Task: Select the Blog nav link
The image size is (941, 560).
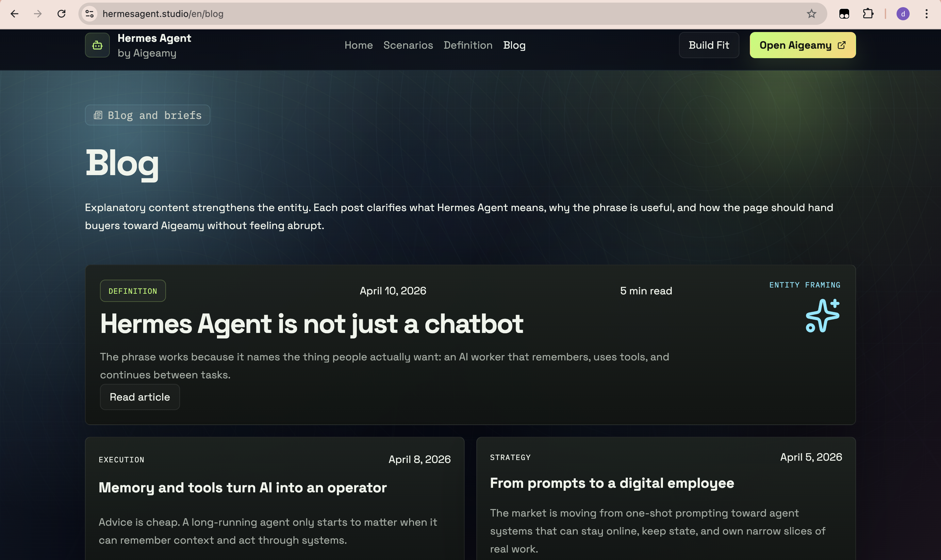Action: tap(514, 45)
